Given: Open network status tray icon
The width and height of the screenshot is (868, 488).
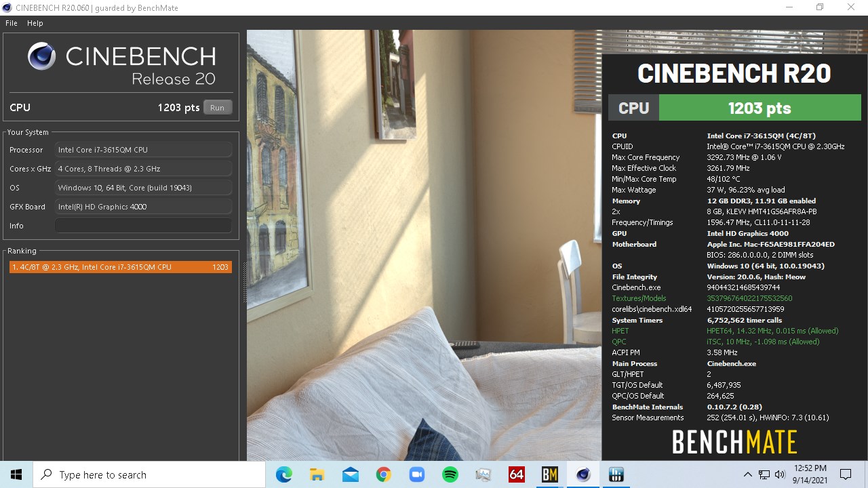Looking at the screenshot, I should (764, 474).
